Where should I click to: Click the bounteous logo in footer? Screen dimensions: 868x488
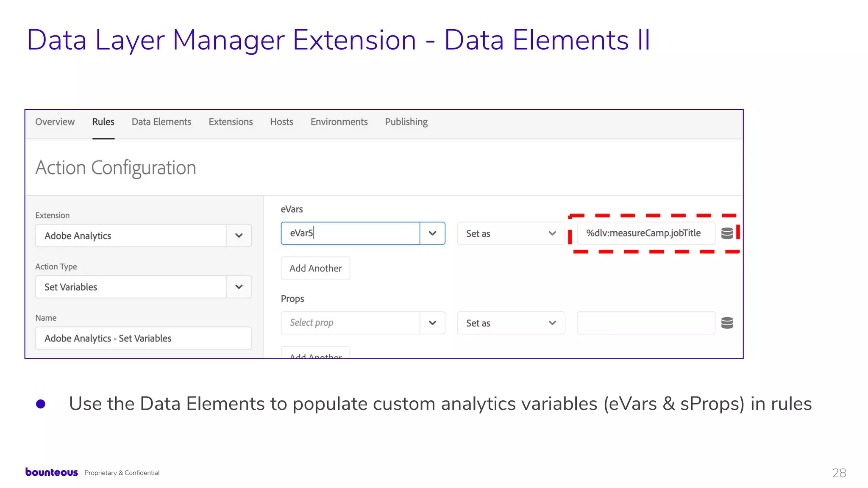pyautogui.click(x=52, y=472)
